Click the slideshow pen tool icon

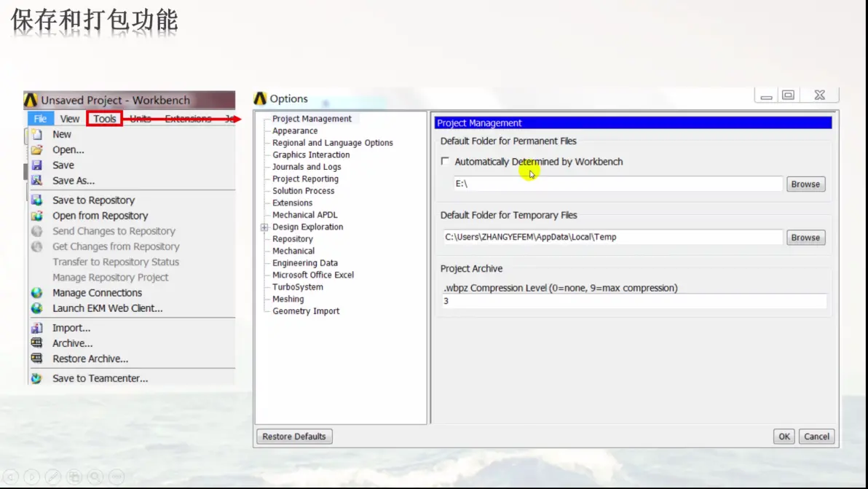[53, 477]
